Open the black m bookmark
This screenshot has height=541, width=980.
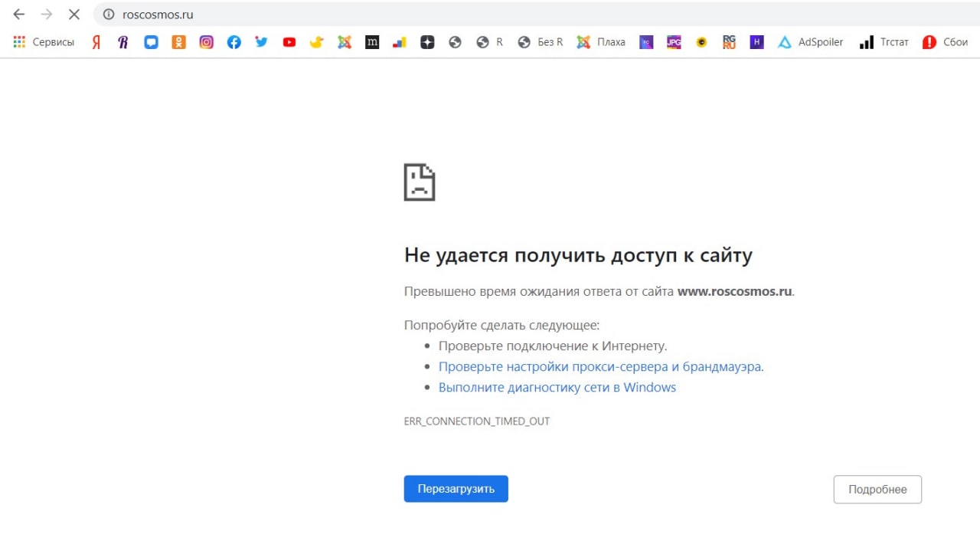point(372,42)
